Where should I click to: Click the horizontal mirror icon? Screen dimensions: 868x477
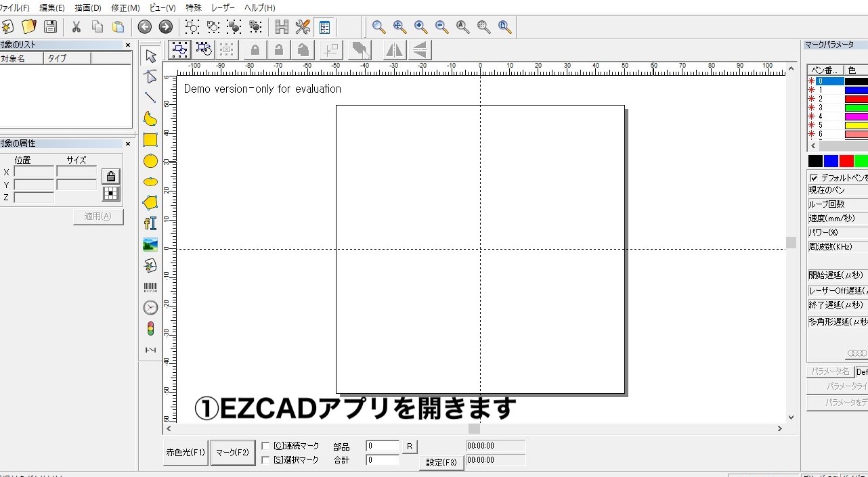394,50
